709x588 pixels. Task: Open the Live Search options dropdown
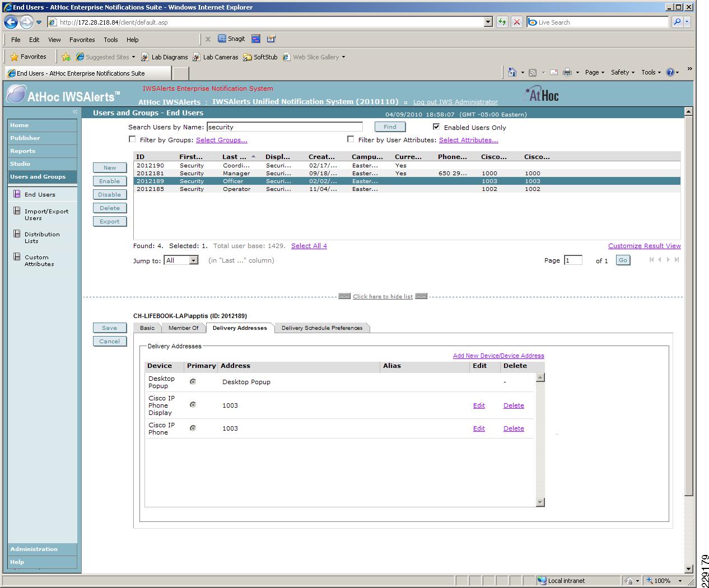(687, 22)
